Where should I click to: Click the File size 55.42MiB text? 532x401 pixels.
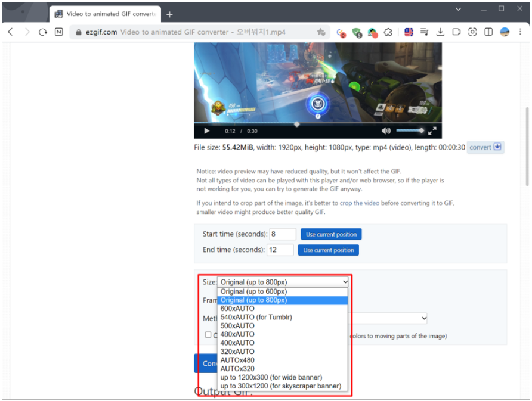point(224,147)
